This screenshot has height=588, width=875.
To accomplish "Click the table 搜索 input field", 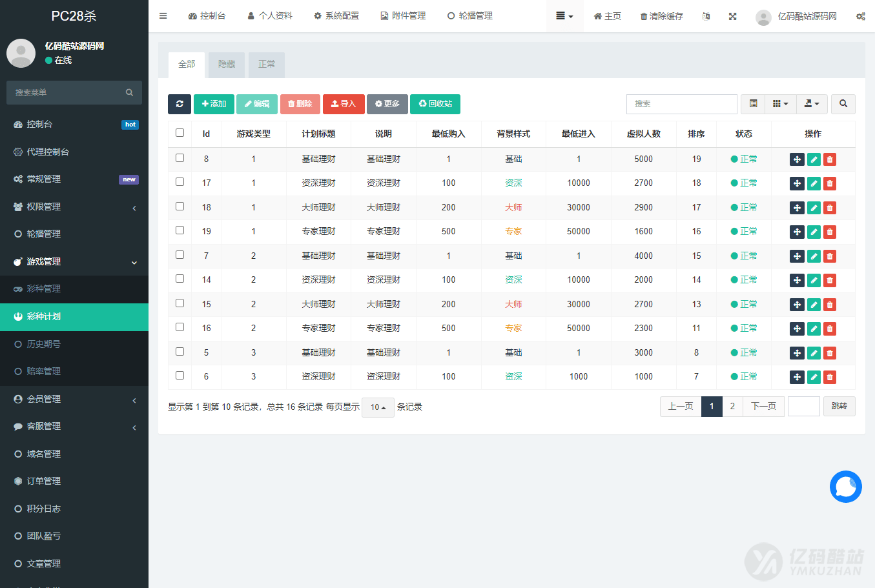I will pos(682,104).
